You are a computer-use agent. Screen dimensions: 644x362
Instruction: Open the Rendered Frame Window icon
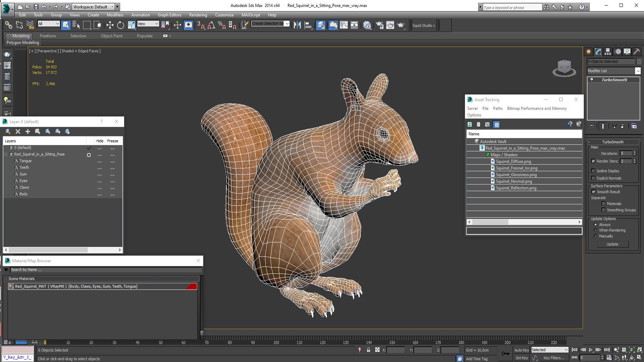coord(390,25)
